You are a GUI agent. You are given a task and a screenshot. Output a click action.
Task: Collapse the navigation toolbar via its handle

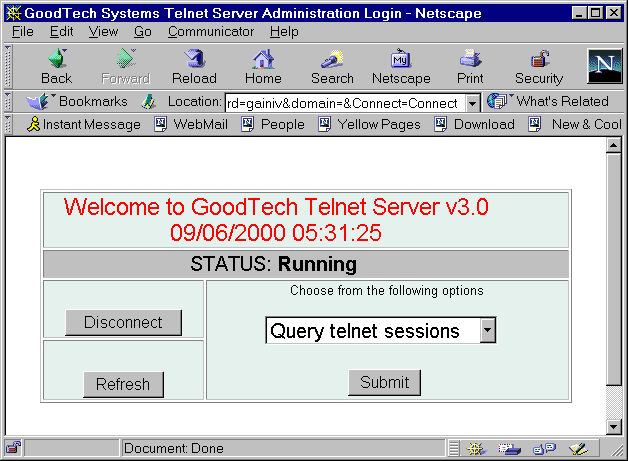[x=8, y=66]
